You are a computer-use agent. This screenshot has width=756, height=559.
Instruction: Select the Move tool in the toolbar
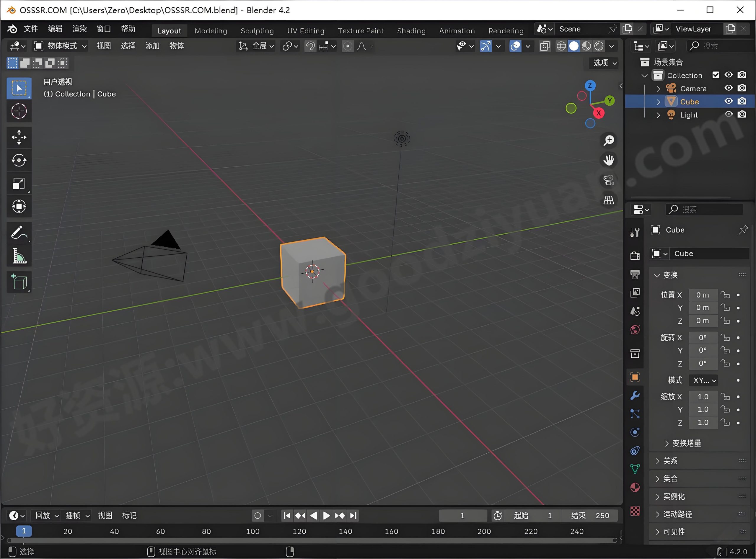pyautogui.click(x=19, y=137)
